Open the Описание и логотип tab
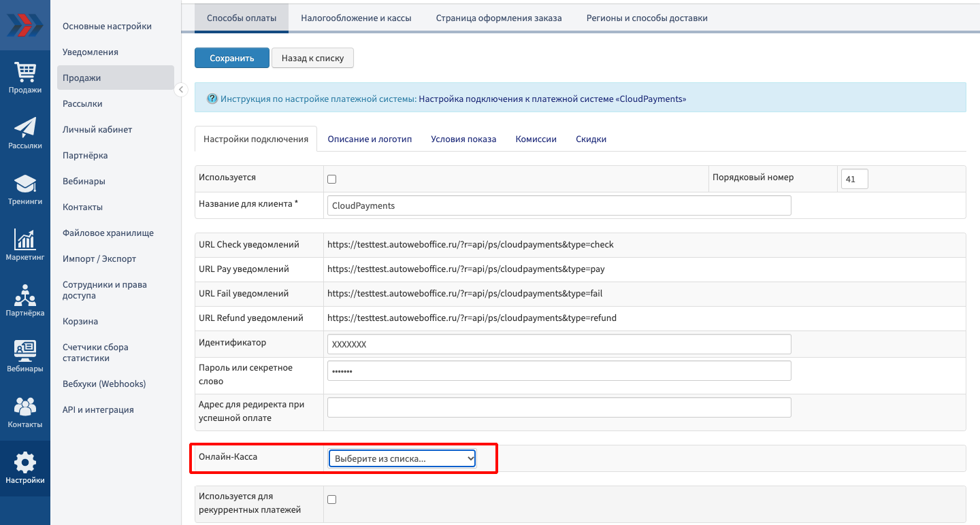980x525 pixels. (x=370, y=139)
